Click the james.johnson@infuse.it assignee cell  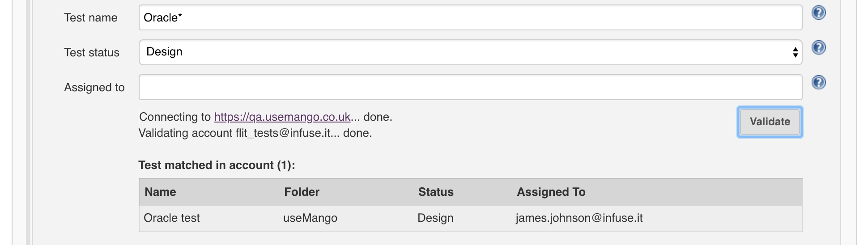[579, 218]
